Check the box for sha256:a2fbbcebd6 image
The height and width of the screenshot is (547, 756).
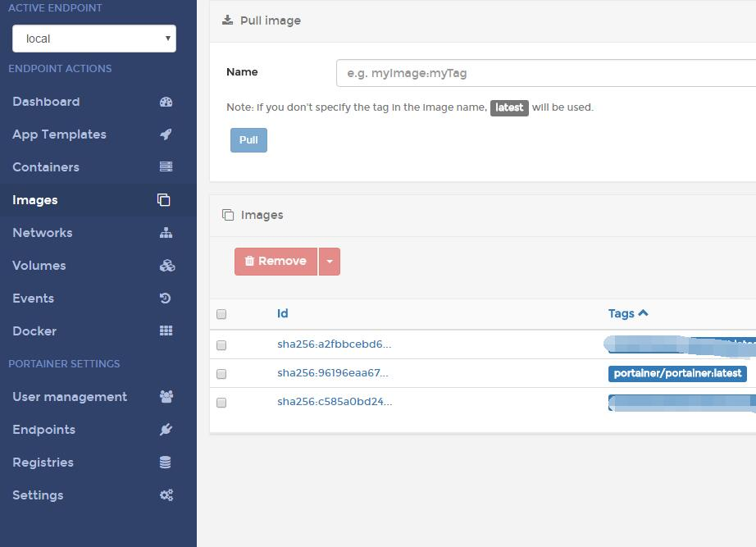point(221,345)
